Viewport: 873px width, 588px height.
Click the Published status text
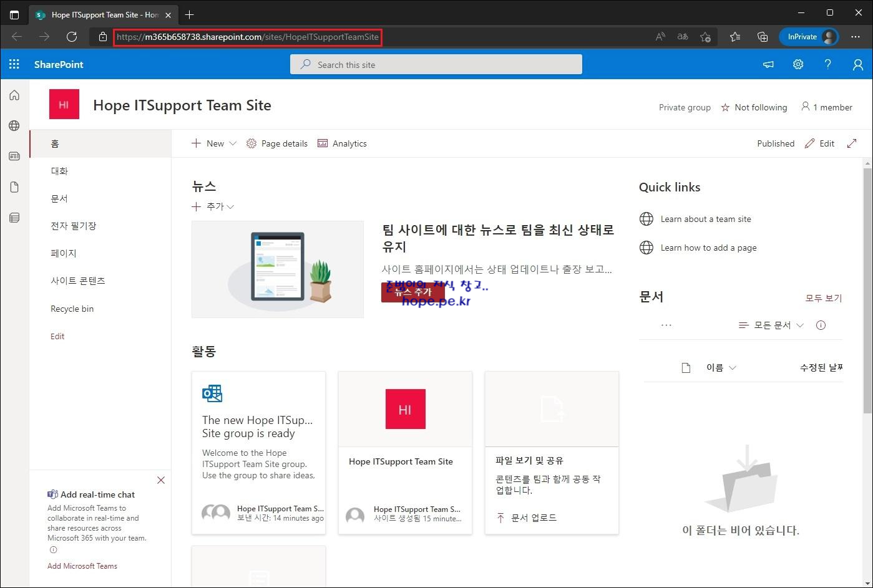(776, 143)
